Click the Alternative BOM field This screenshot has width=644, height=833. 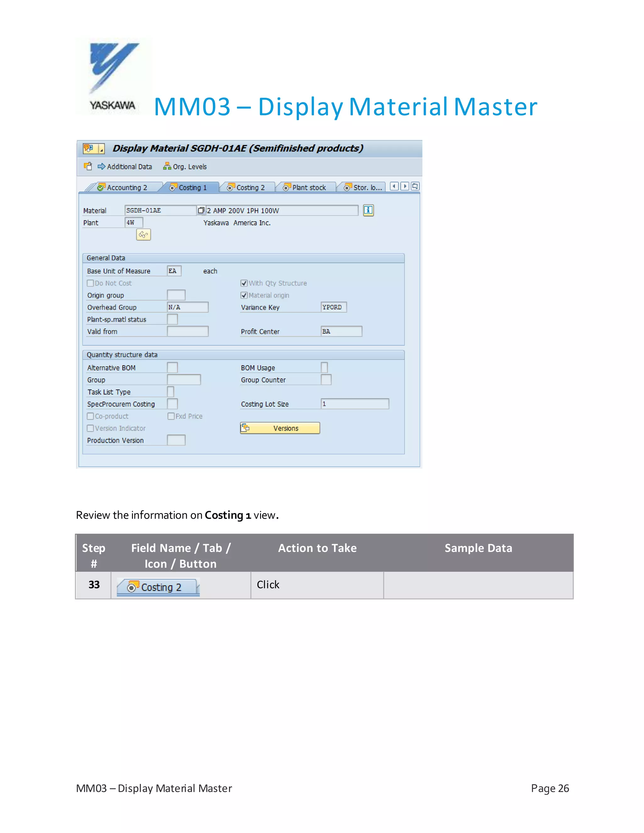click(x=172, y=368)
